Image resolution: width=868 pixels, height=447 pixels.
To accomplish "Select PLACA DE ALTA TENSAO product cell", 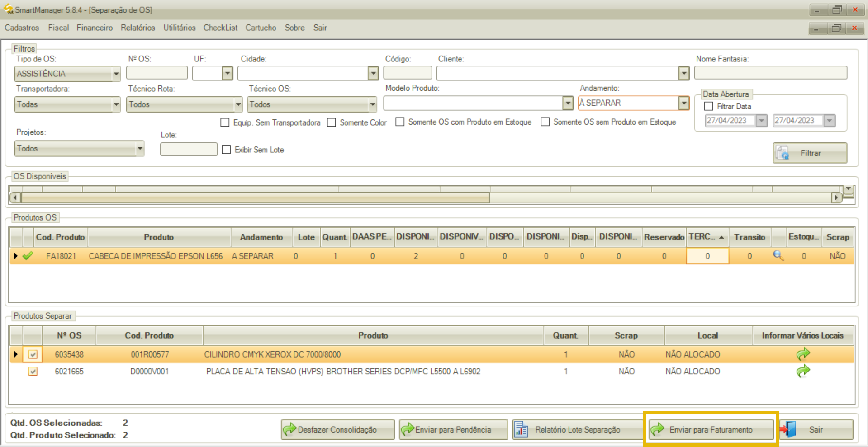I will [x=373, y=371].
